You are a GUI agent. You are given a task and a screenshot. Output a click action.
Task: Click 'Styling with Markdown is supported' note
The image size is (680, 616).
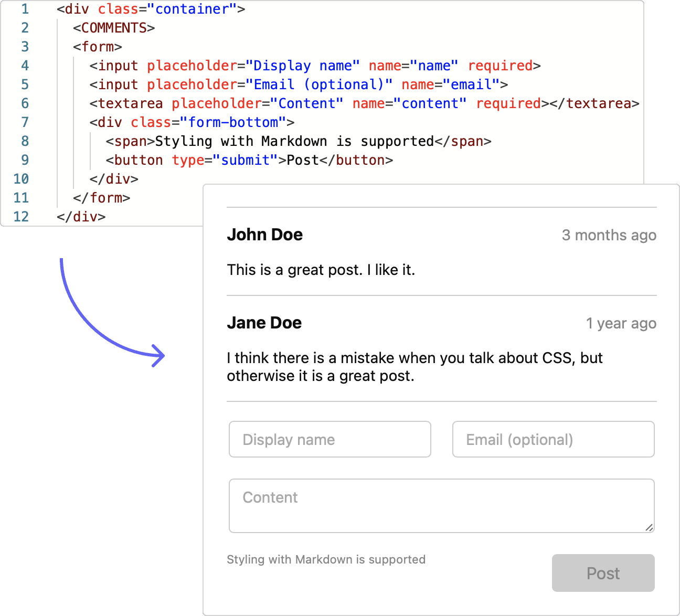point(326,559)
